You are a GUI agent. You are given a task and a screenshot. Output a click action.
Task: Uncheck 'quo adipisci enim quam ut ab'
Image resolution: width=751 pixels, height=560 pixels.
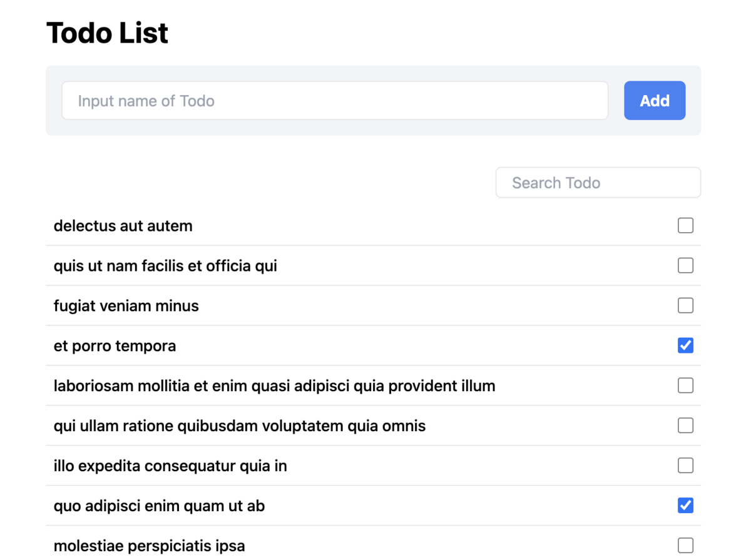point(685,506)
